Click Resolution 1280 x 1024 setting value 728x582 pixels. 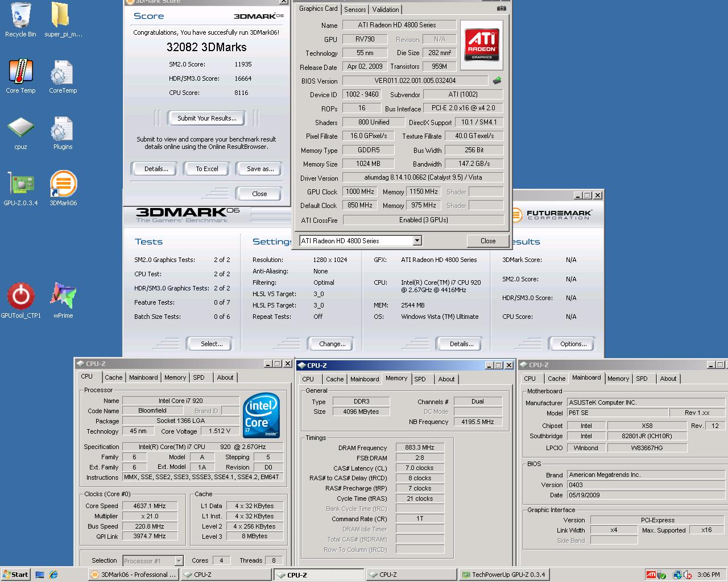click(330, 260)
